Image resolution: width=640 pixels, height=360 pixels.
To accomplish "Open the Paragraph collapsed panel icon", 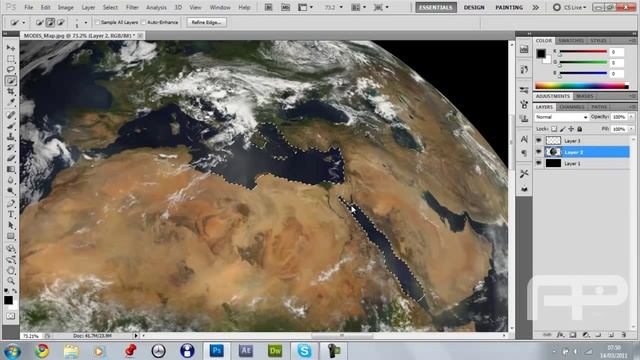I will click(x=524, y=153).
